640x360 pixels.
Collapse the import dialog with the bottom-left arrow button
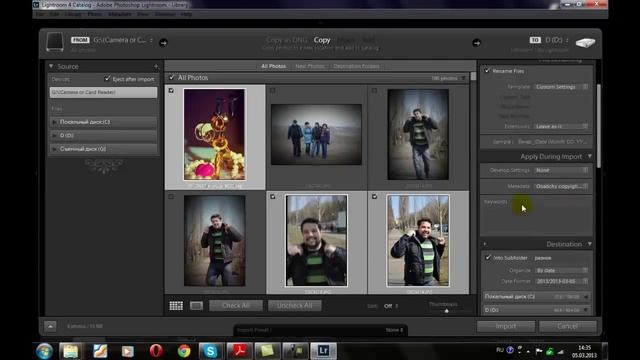50,326
